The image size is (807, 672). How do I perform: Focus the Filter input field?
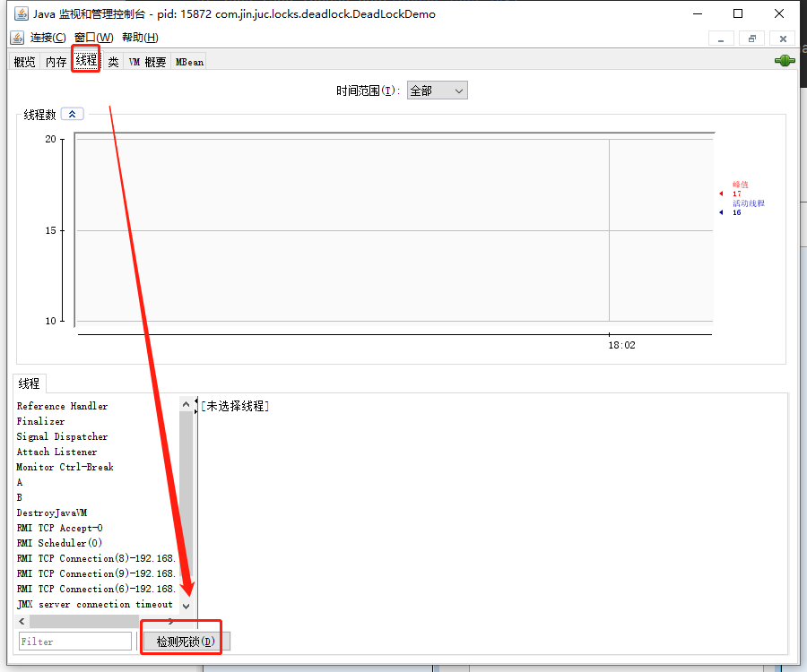click(x=75, y=642)
